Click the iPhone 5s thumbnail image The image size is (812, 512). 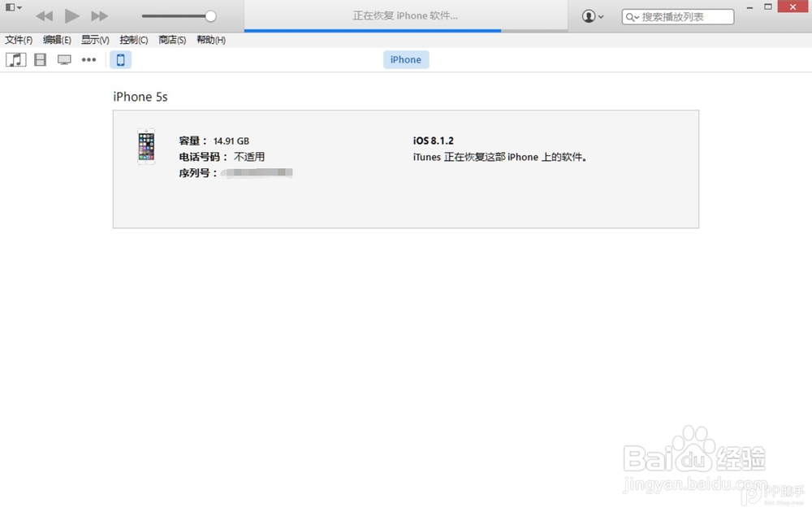pyautogui.click(x=146, y=147)
